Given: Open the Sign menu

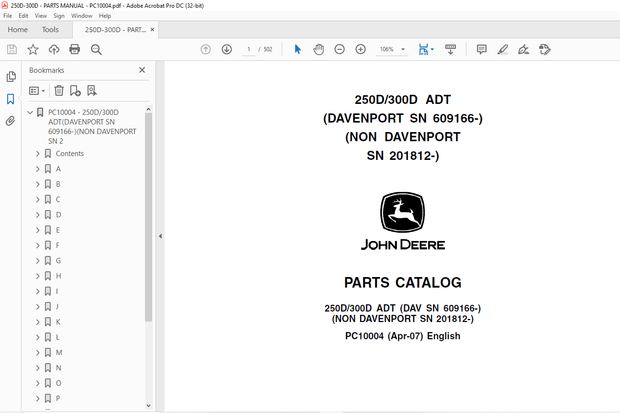Looking at the screenshot, I should pos(59,16).
